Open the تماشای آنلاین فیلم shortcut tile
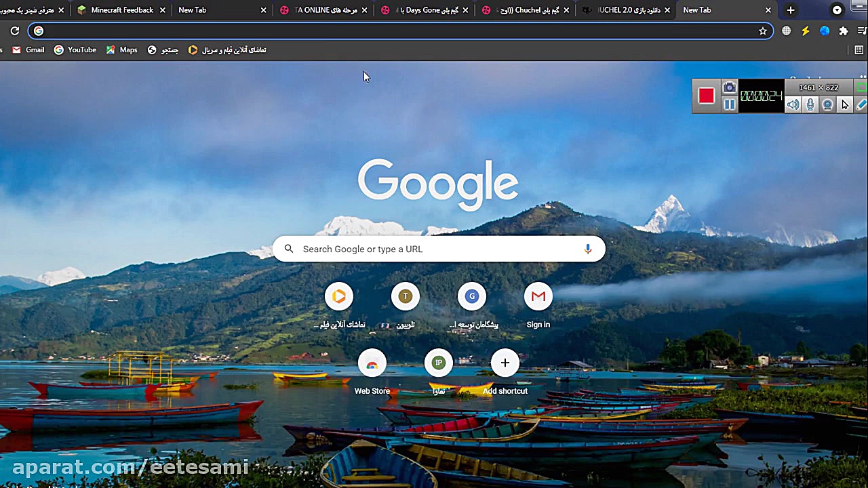The height and width of the screenshot is (488, 868). [339, 306]
